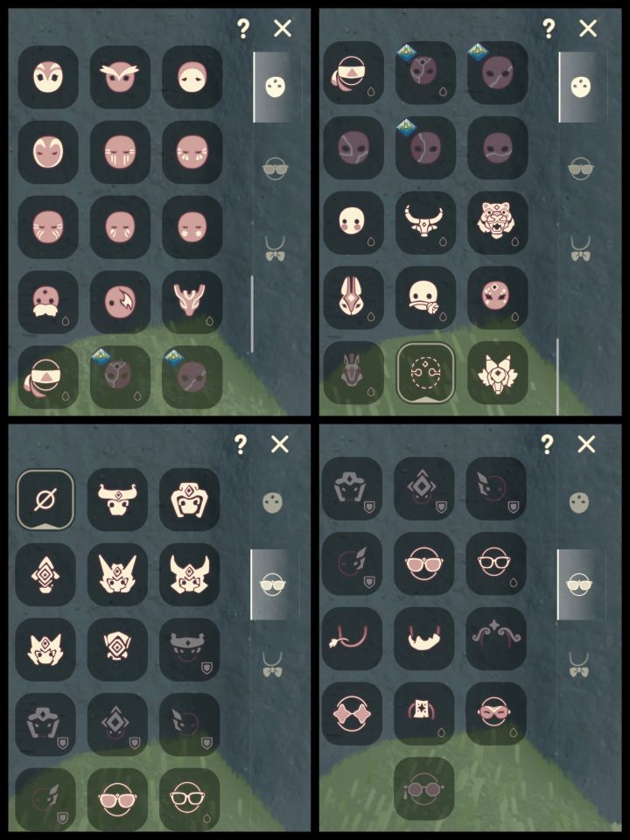Pick the star-shaped pink glasses
This screenshot has height=840, width=630.
(352, 714)
